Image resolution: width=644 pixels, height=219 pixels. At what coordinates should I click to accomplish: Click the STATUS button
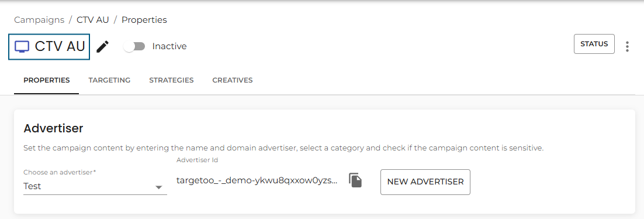click(594, 44)
